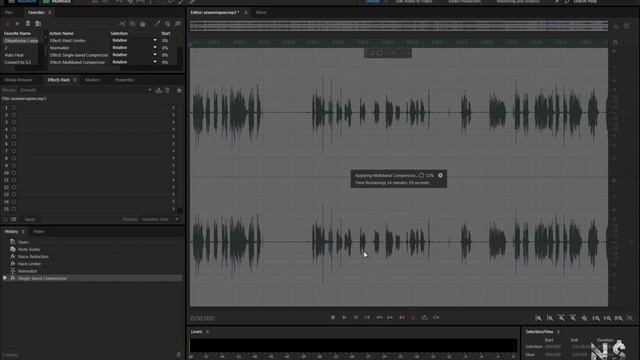Toggle power for effect slot 10
Viewport: 640px width, 360px height.
tap(13, 173)
